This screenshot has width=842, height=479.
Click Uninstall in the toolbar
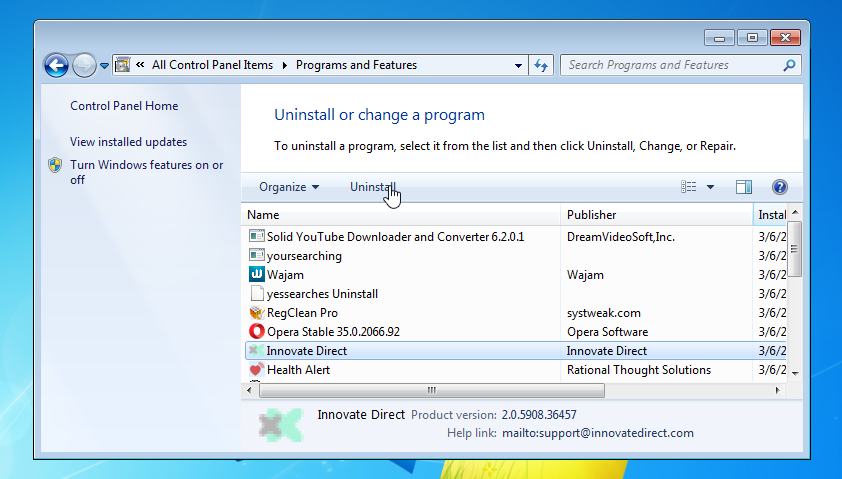373,187
